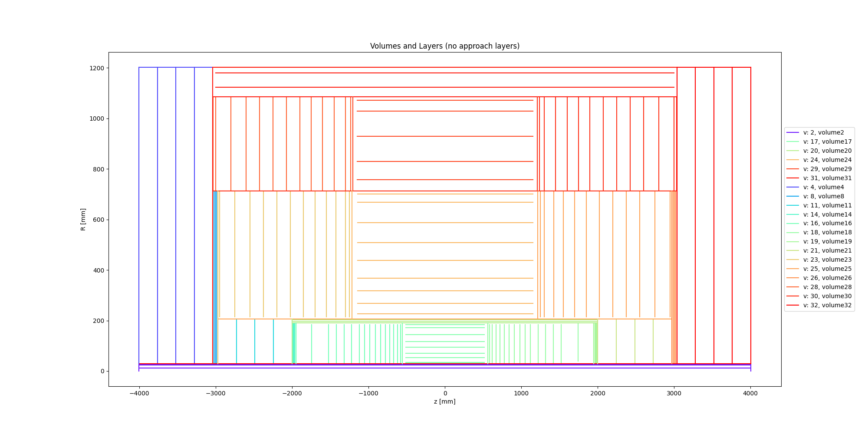Screen dimensions: 868x434
Task: Click the volume2 legend entry
Action: (x=819, y=133)
